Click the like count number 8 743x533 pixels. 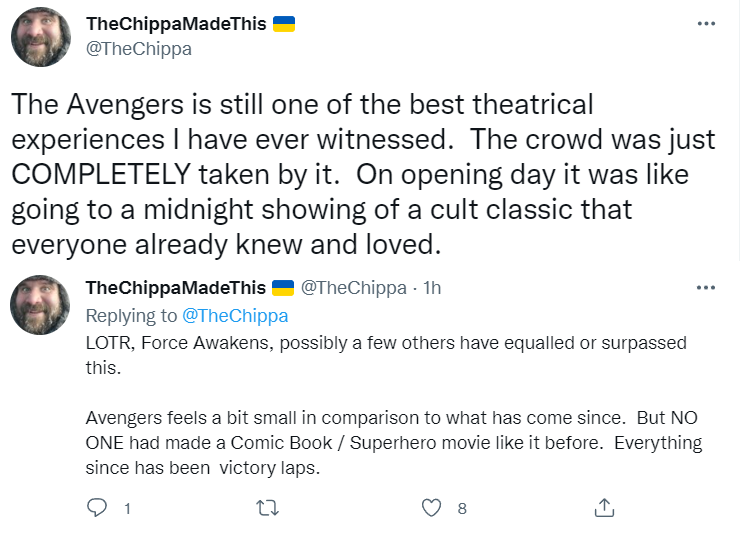tap(462, 508)
